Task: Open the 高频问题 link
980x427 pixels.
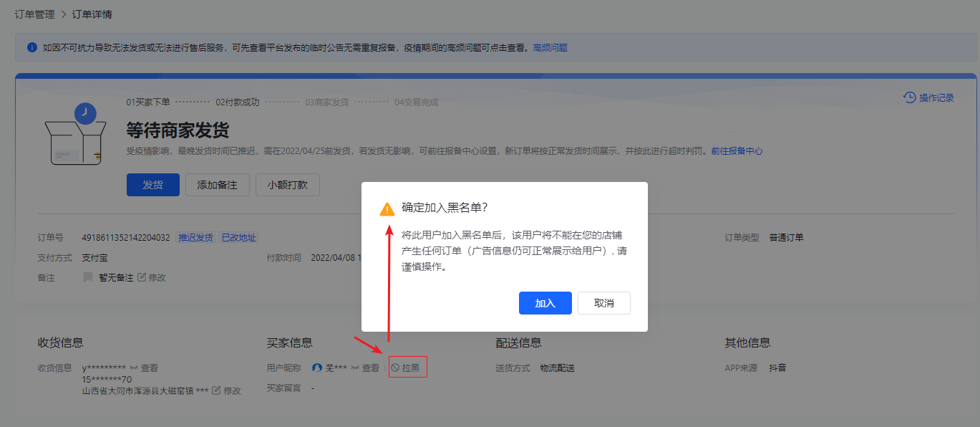Action: 550,48
